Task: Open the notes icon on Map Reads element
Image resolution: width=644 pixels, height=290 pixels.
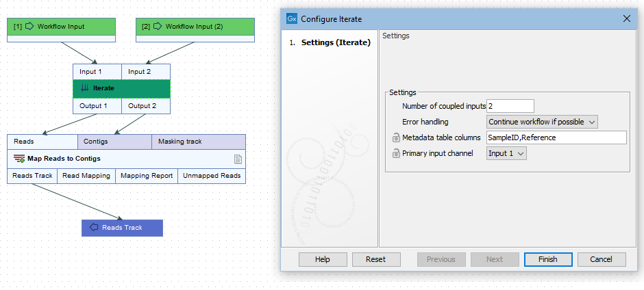Action: [x=238, y=159]
